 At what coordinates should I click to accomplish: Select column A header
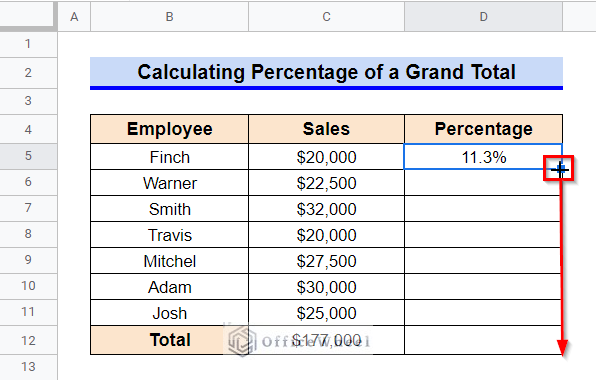tap(74, 17)
